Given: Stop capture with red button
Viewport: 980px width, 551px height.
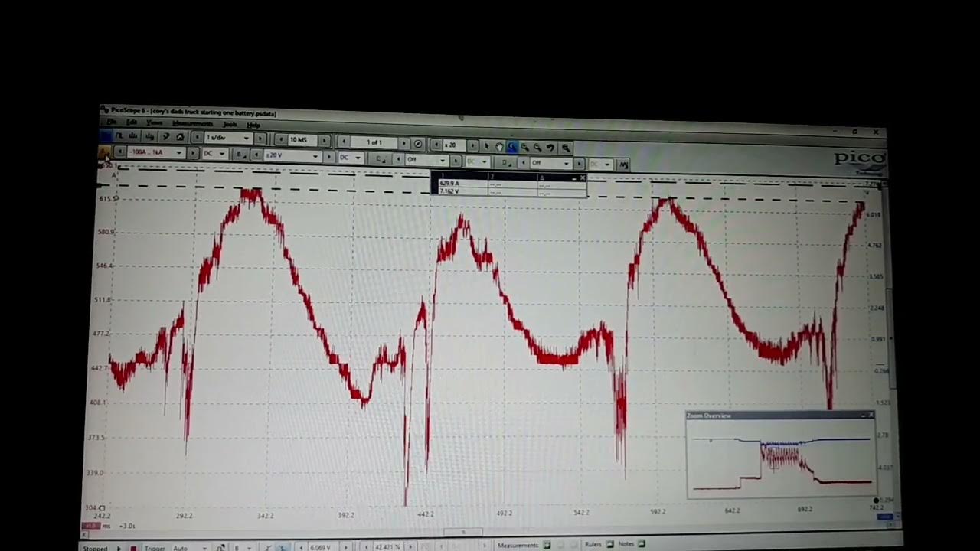Looking at the screenshot, I should [x=133, y=548].
